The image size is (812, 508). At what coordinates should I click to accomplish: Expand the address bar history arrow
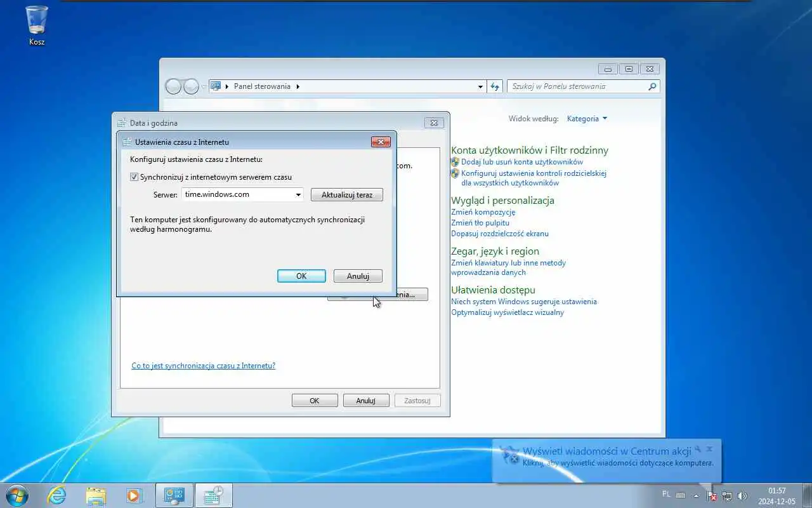(x=480, y=86)
